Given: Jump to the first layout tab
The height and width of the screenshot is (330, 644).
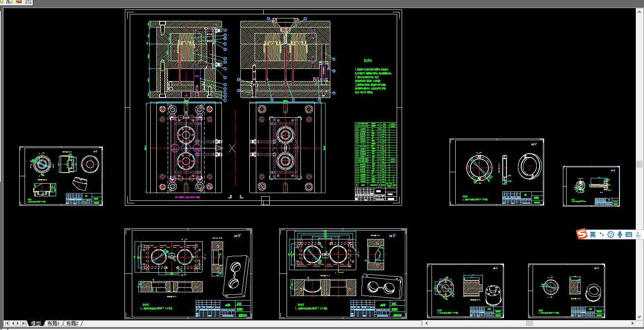Looking at the screenshot, I should tap(7, 323).
